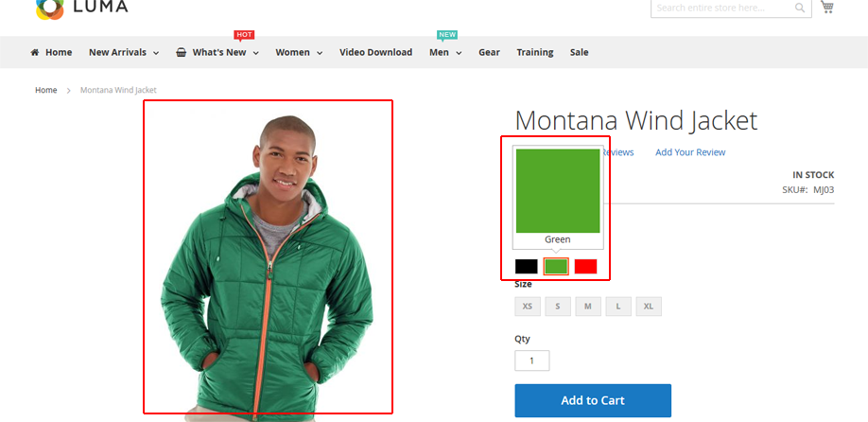The width and height of the screenshot is (868, 422).
Task: Click the Home house icon in navigation
Action: tap(35, 52)
